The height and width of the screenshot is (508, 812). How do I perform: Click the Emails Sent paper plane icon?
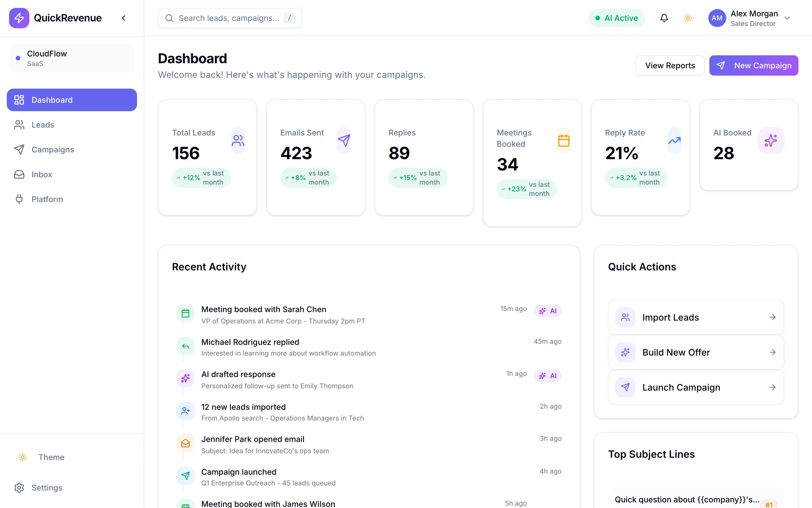click(344, 141)
